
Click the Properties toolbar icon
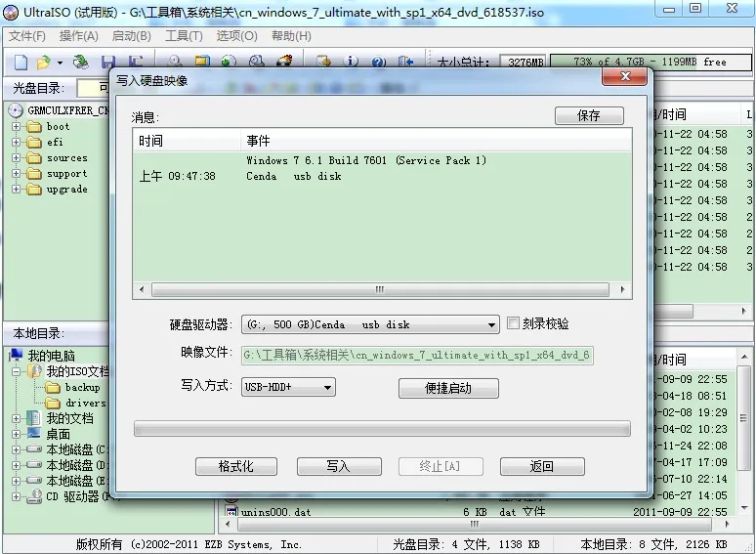[324, 62]
